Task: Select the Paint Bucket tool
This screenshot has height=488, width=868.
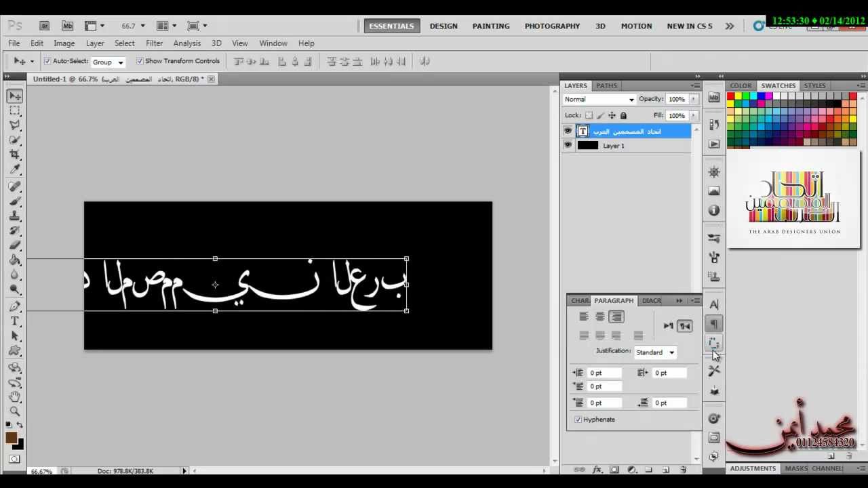Action: pos(15,260)
